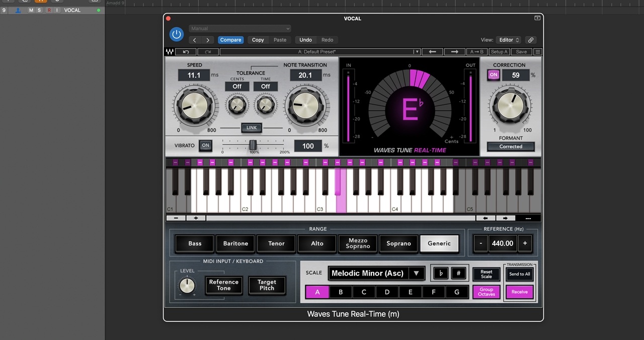Load next preset with right arrow
This screenshot has width=644, height=340.
[454, 52]
